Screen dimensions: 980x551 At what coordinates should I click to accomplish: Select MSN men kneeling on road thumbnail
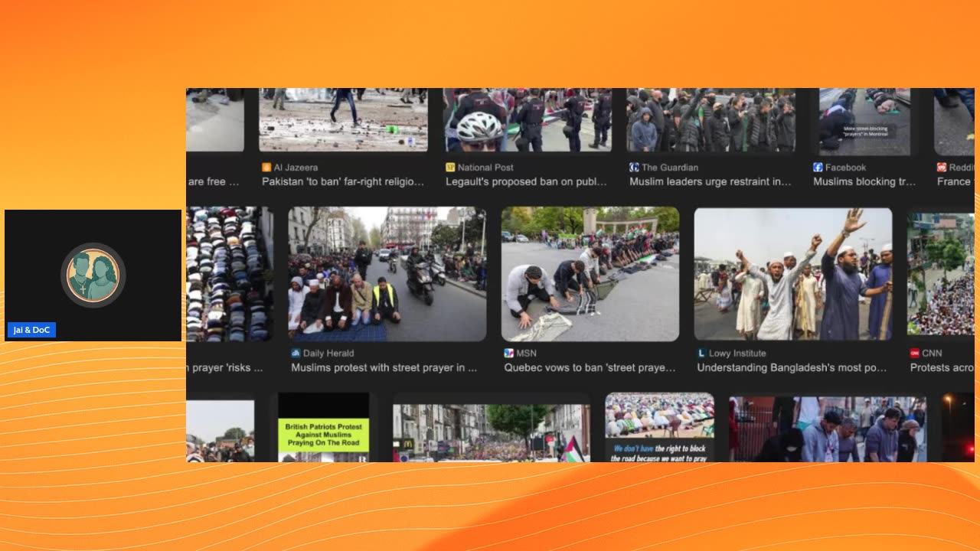tap(590, 274)
